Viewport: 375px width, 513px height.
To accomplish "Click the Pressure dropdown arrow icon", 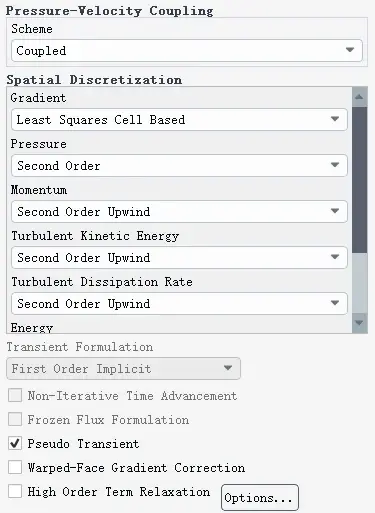I will pyautogui.click(x=335, y=165).
